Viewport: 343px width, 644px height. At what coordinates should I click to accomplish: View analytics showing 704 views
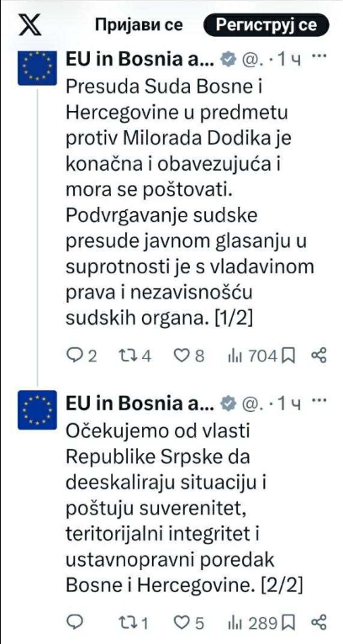tap(252, 356)
